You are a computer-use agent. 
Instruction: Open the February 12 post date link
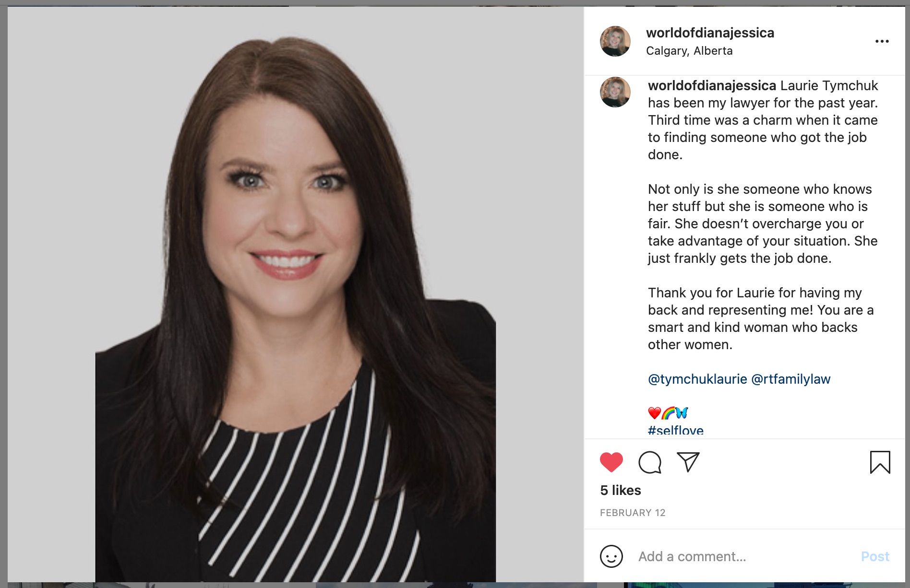coord(633,513)
